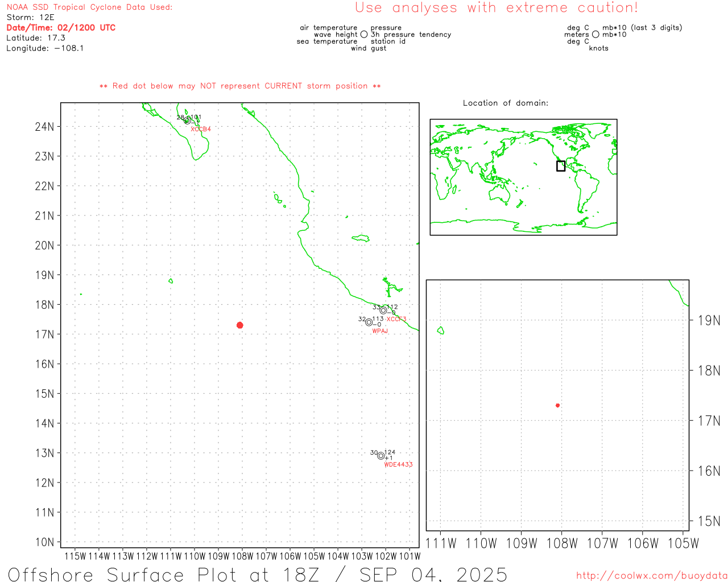Click the small island near 111W 19N
Viewport: 728px width, 582px height.
click(171, 281)
